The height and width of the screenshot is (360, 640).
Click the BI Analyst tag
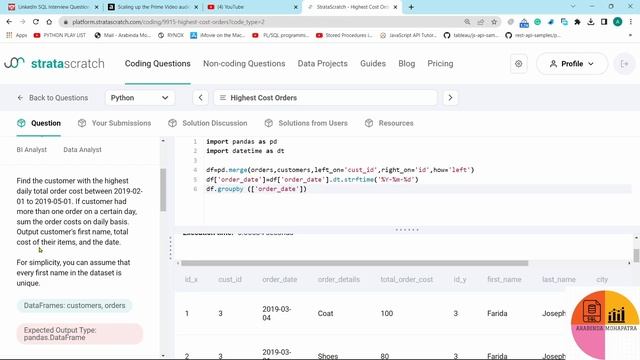[31, 149]
